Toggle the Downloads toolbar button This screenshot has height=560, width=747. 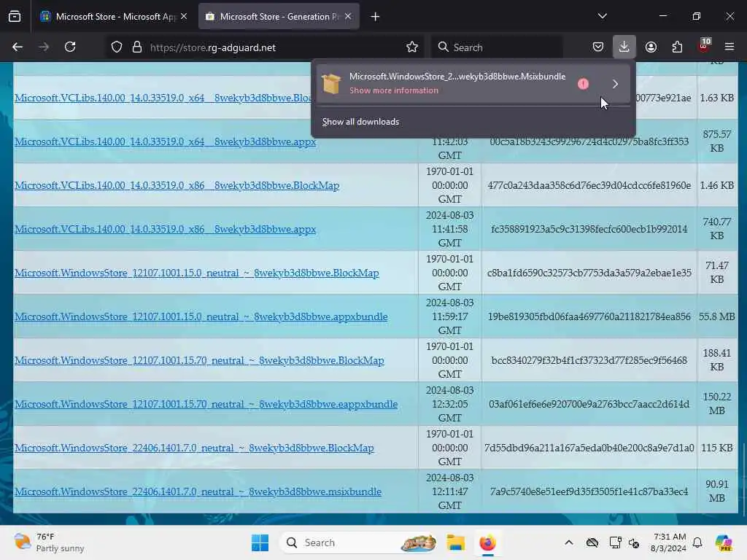624,47
